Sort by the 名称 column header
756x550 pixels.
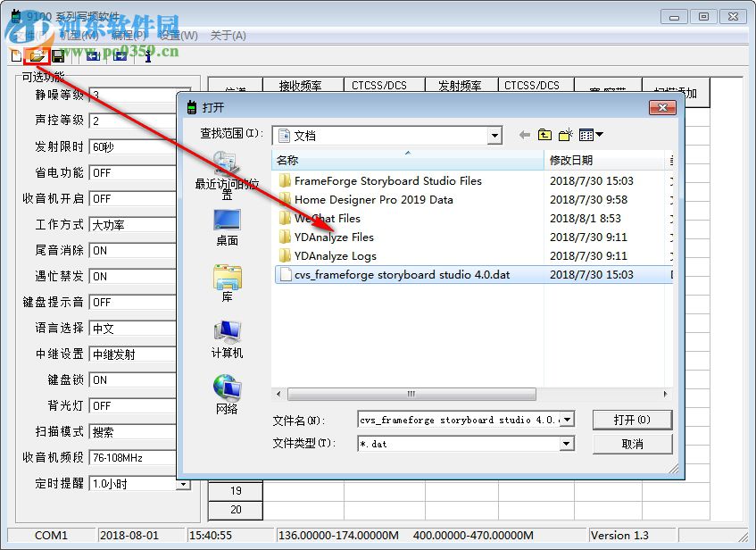click(408, 160)
